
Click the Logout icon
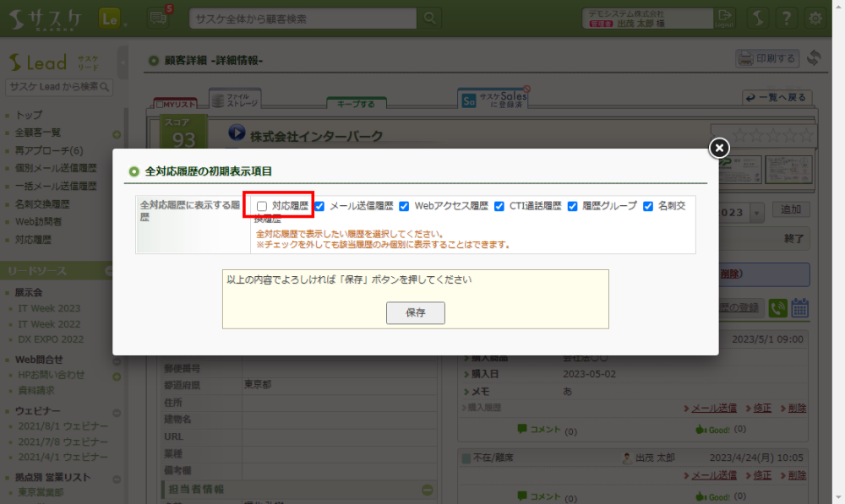724,18
